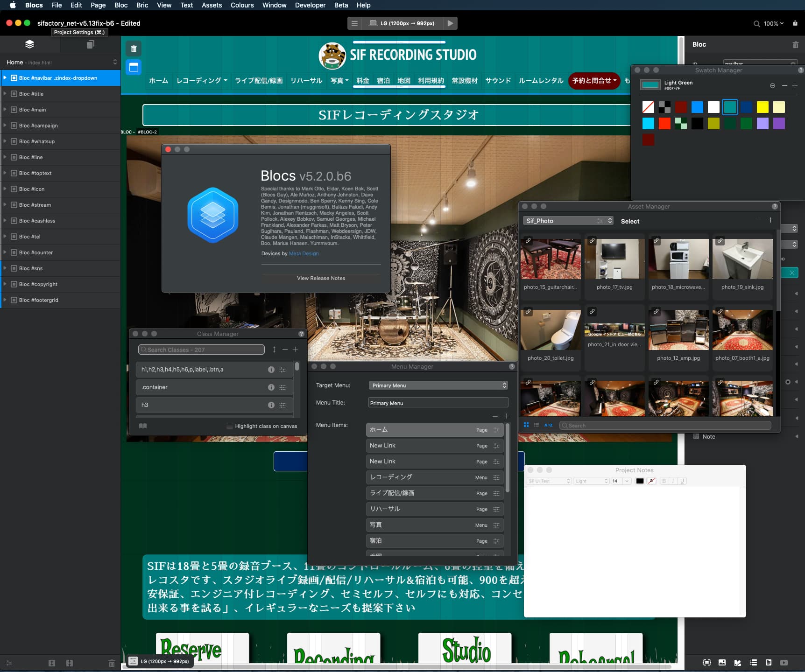Sort assets alphabetically with A-Z icon
The image size is (805, 672).
(x=548, y=425)
